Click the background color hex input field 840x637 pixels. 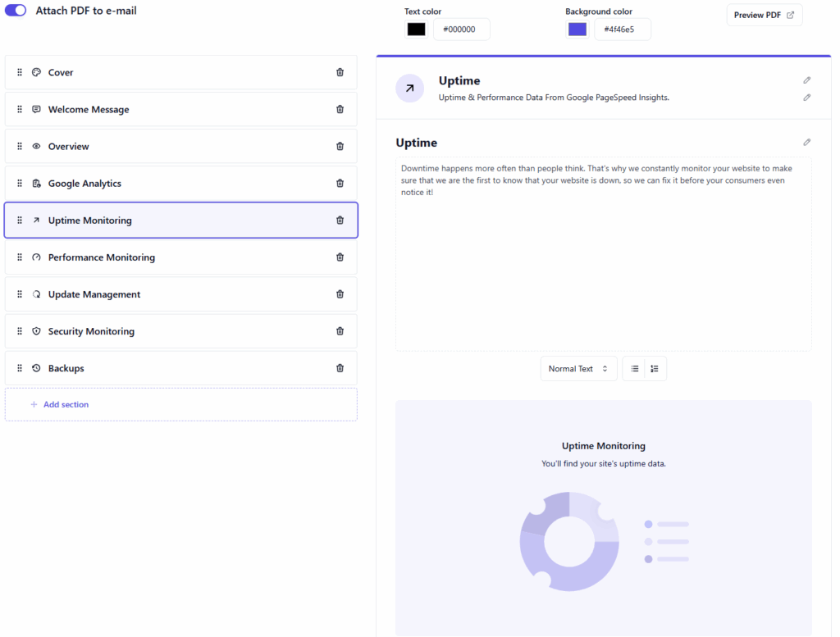point(623,30)
